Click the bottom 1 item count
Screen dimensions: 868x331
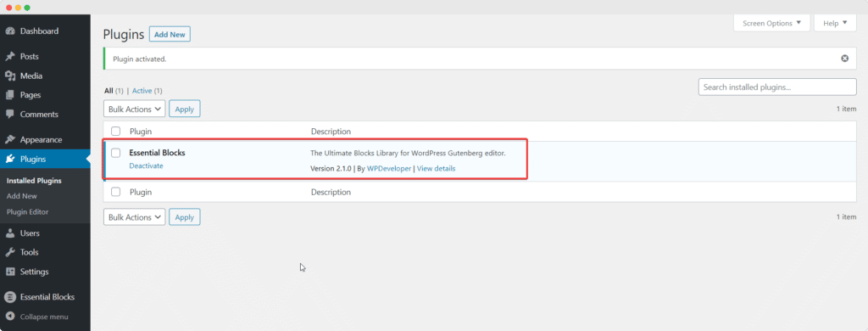click(847, 217)
